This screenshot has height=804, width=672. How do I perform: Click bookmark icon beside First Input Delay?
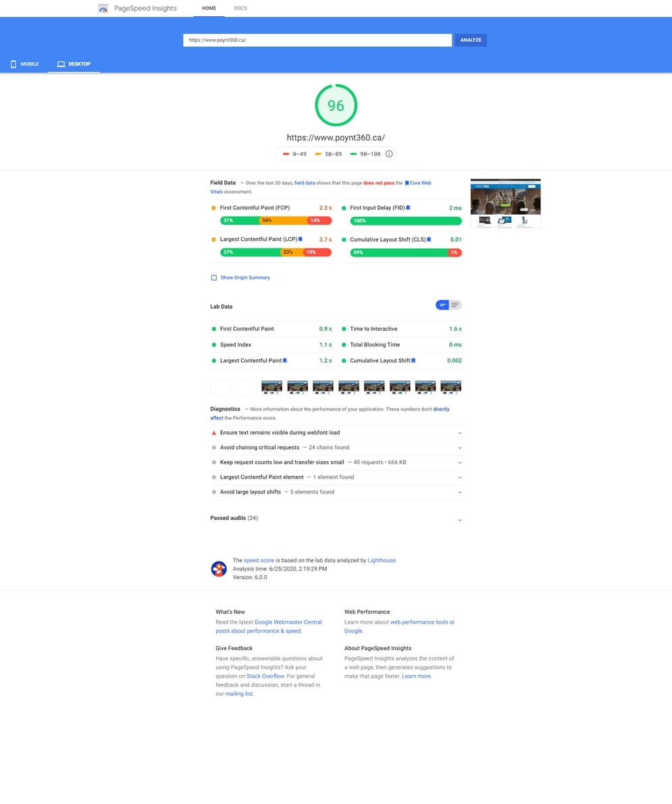[408, 208]
